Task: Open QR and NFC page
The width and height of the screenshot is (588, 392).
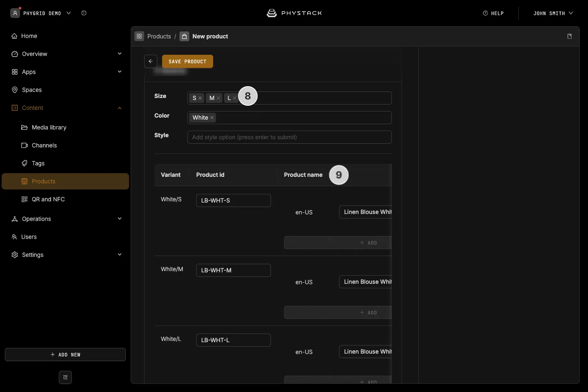Action: click(65, 199)
